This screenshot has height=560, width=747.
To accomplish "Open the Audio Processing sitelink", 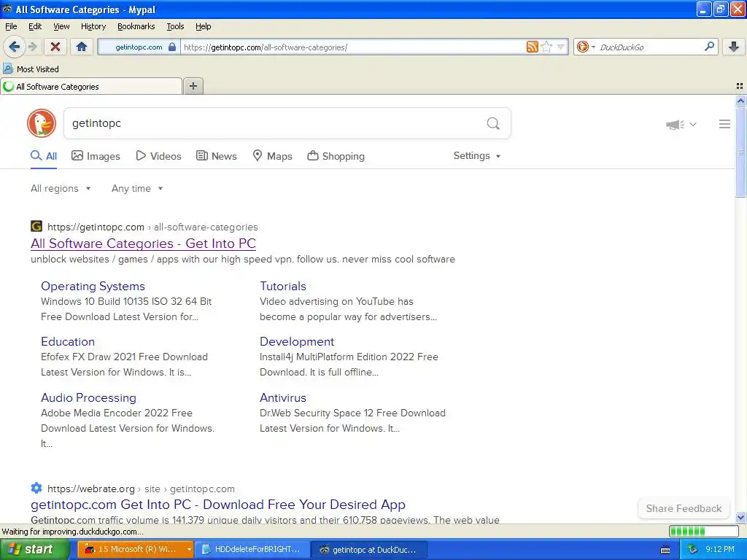I will pos(88,397).
